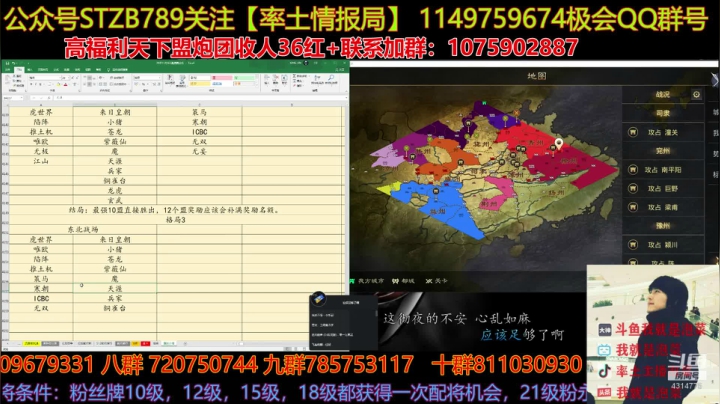Screen dimensions: 720x404
Task: Click the Excel account avatar icon
Action: tap(306, 63)
